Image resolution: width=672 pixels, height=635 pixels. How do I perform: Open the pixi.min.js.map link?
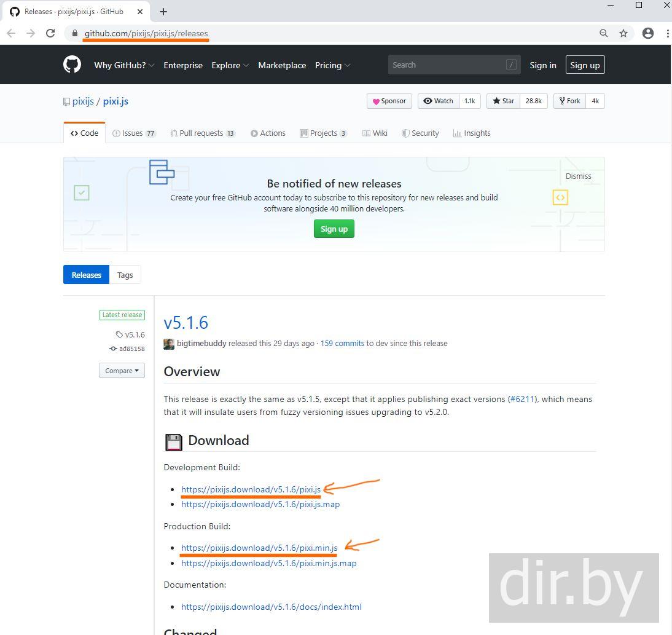[268, 563]
